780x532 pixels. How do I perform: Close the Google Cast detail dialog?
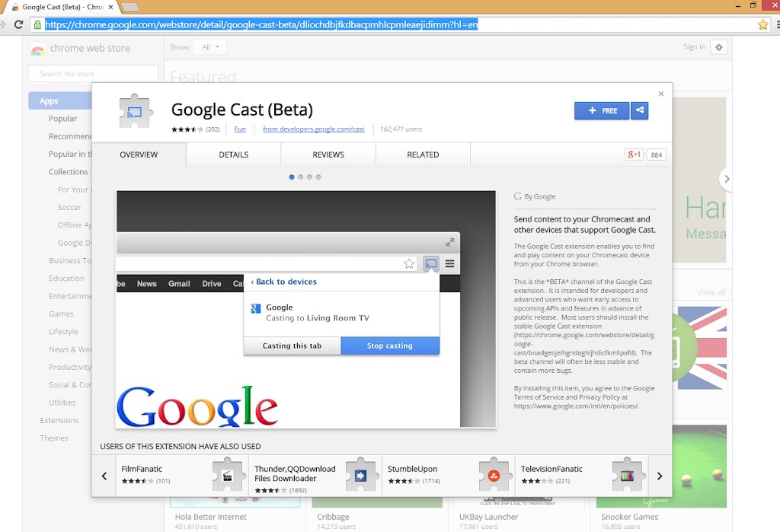660,94
